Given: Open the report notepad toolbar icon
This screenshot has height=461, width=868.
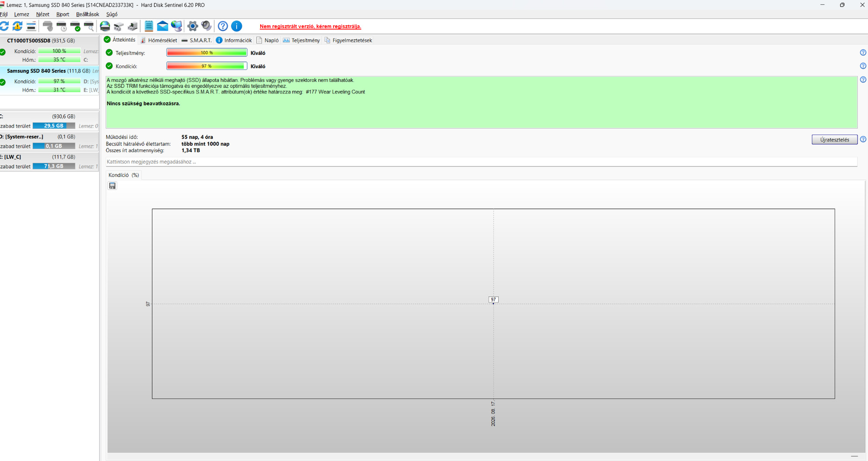Looking at the screenshot, I should pos(149,26).
